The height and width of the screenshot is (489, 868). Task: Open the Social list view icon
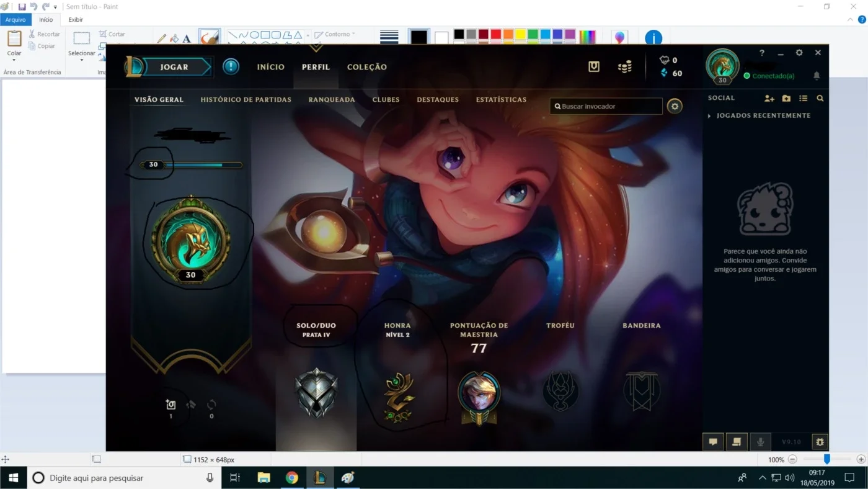(804, 98)
